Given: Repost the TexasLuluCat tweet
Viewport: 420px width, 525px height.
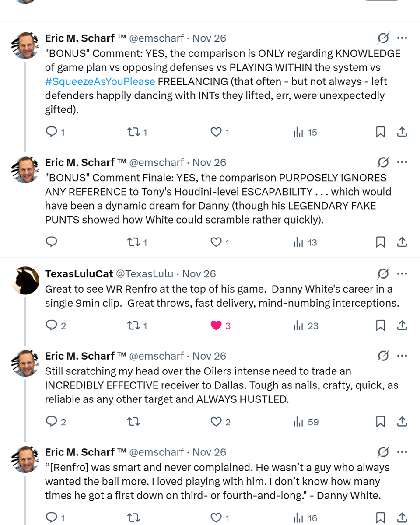Looking at the screenshot, I should coord(132,325).
